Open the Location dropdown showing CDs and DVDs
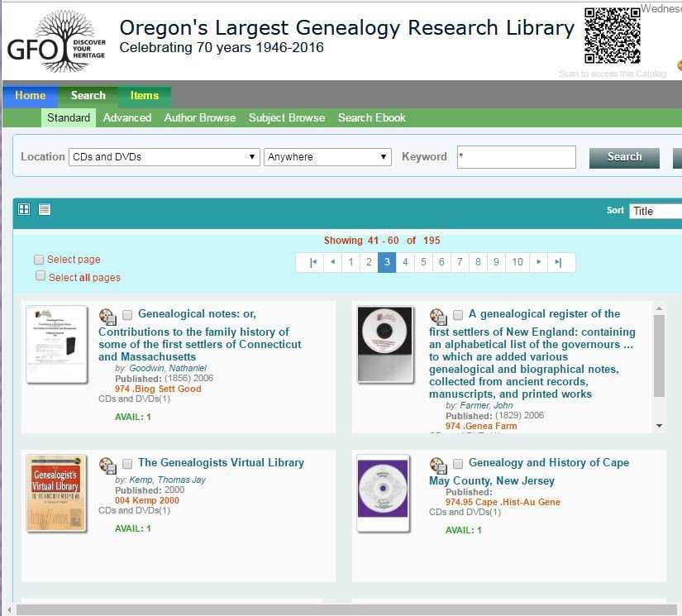682x616 pixels. 164,157
